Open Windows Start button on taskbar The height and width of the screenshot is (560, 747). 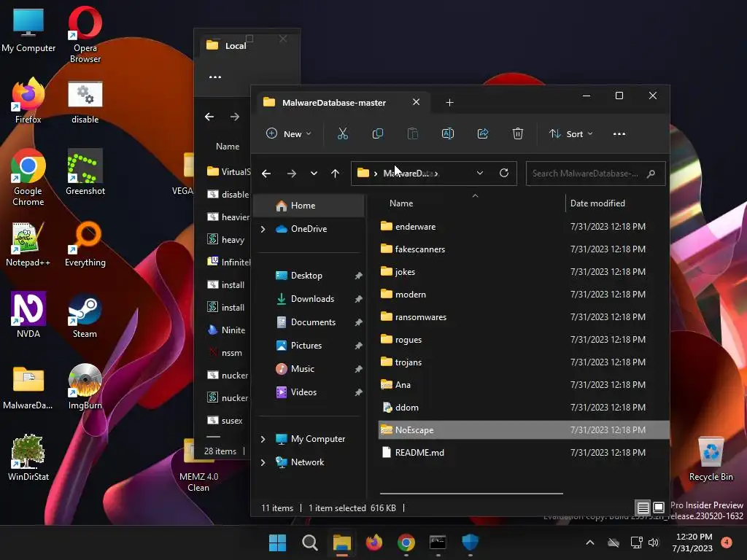click(277, 542)
